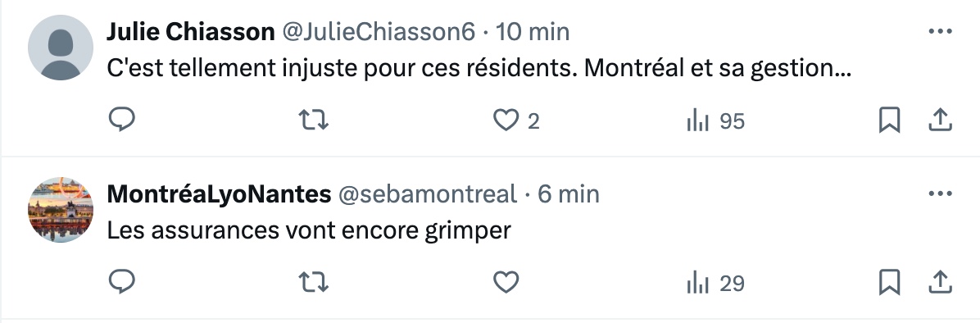Visit Julie Chiasson's profile by name
Screen dimensions: 980x323
[x=191, y=31]
